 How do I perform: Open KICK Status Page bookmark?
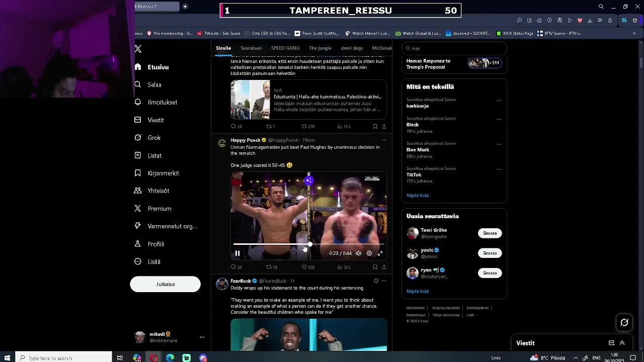(x=515, y=33)
